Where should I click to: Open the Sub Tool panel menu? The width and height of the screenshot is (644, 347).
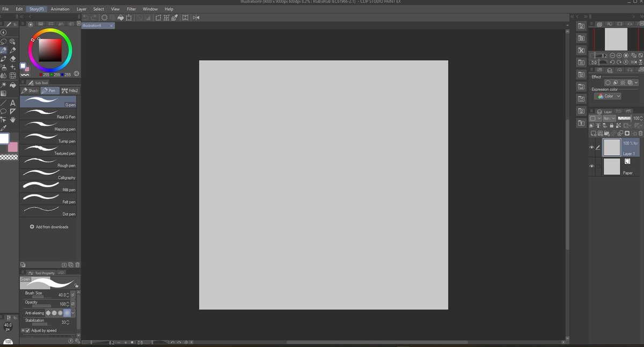point(23,82)
